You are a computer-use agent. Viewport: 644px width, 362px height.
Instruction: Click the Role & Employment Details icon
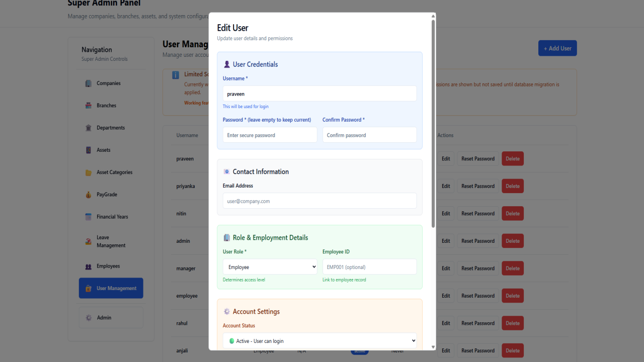227,237
